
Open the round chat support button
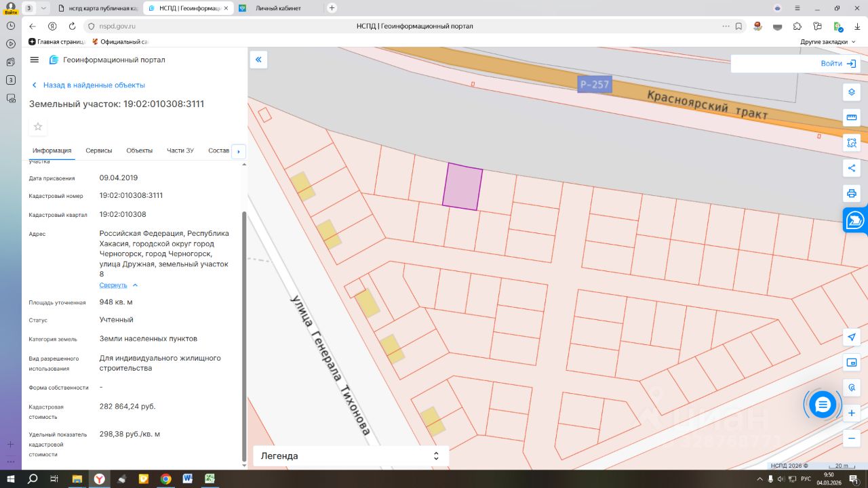click(x=823, y=405)
